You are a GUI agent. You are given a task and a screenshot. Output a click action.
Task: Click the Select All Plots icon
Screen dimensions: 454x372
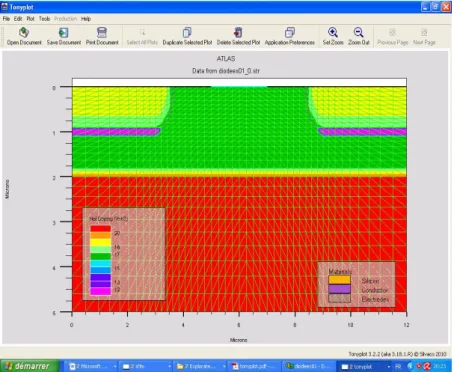[x=142, y=32]
